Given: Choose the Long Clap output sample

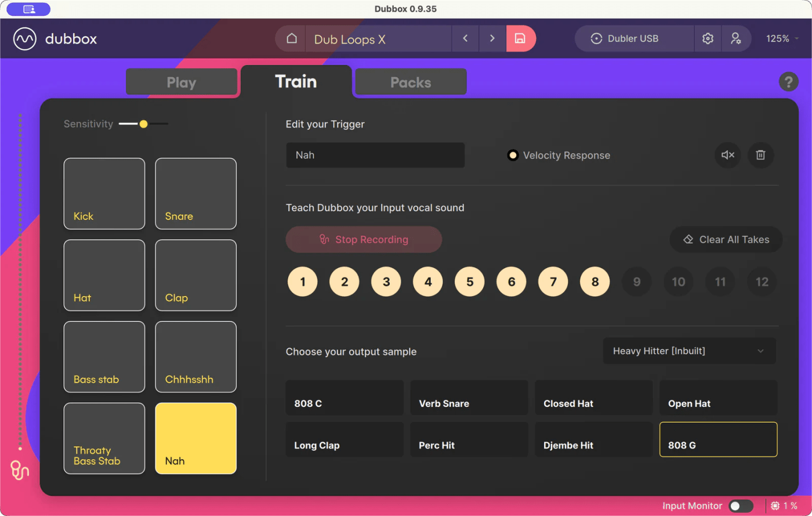Looking at the screenshot, I should click(345, 439).
